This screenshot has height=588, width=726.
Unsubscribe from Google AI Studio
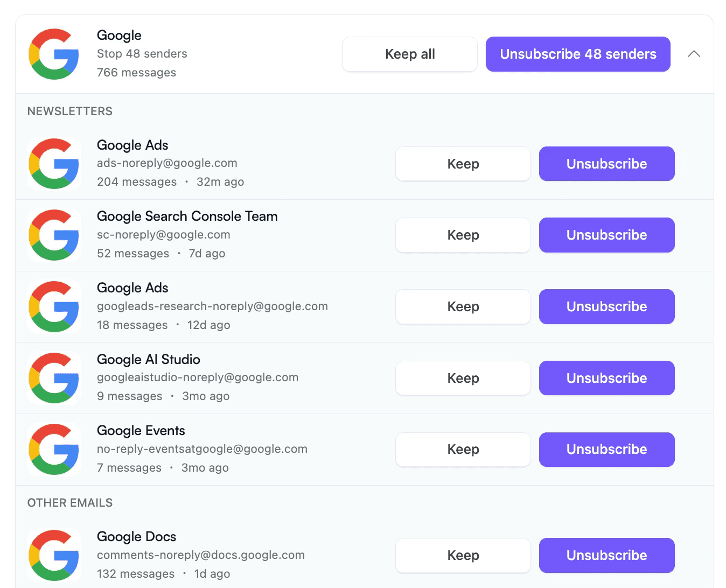(607, 378)
